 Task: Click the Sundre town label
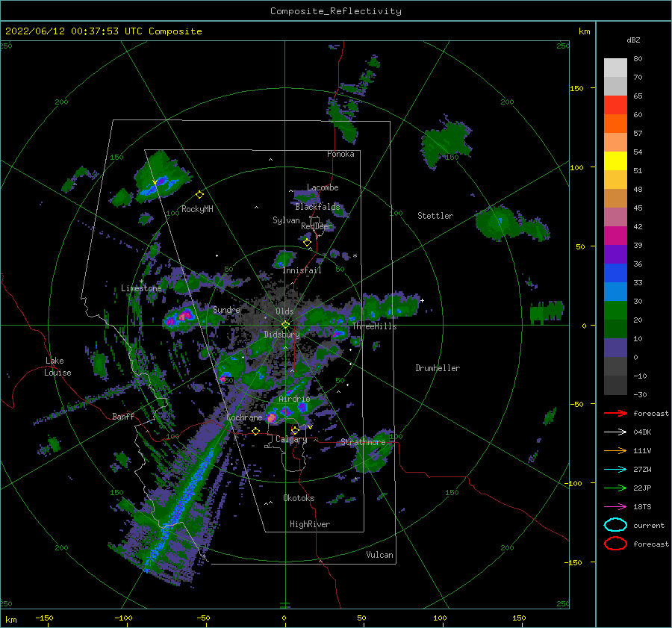[226, 310]
